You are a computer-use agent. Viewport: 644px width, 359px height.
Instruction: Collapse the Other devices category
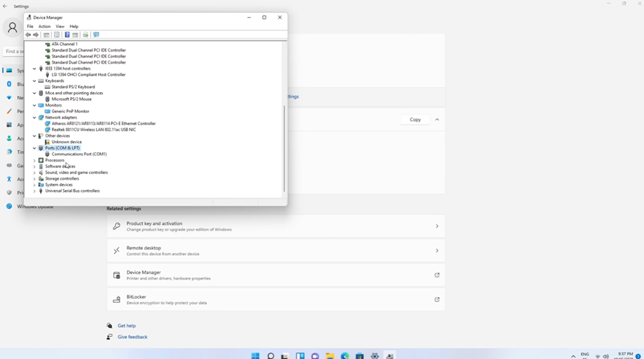(x=35, y=136)
